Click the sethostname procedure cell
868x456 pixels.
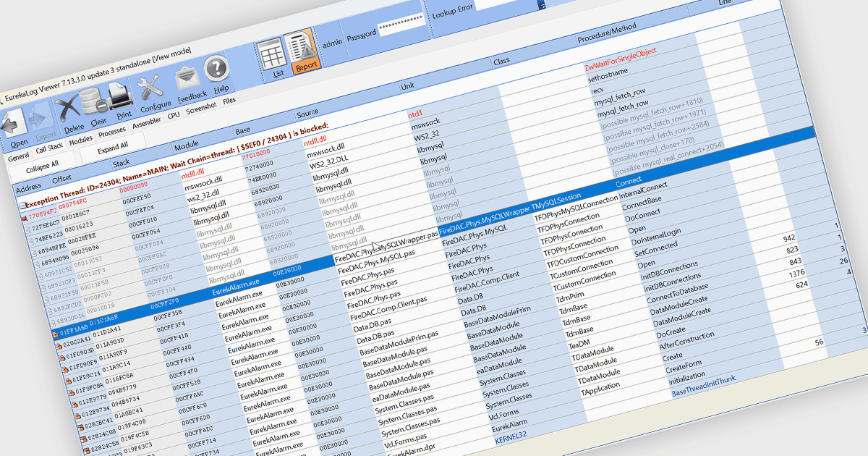coord(608,74)
